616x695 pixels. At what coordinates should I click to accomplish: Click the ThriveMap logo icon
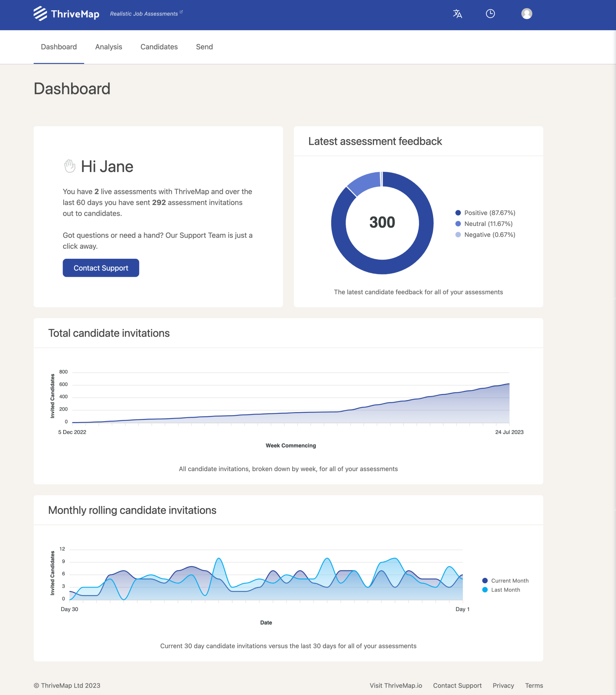[x=40, y=13]
